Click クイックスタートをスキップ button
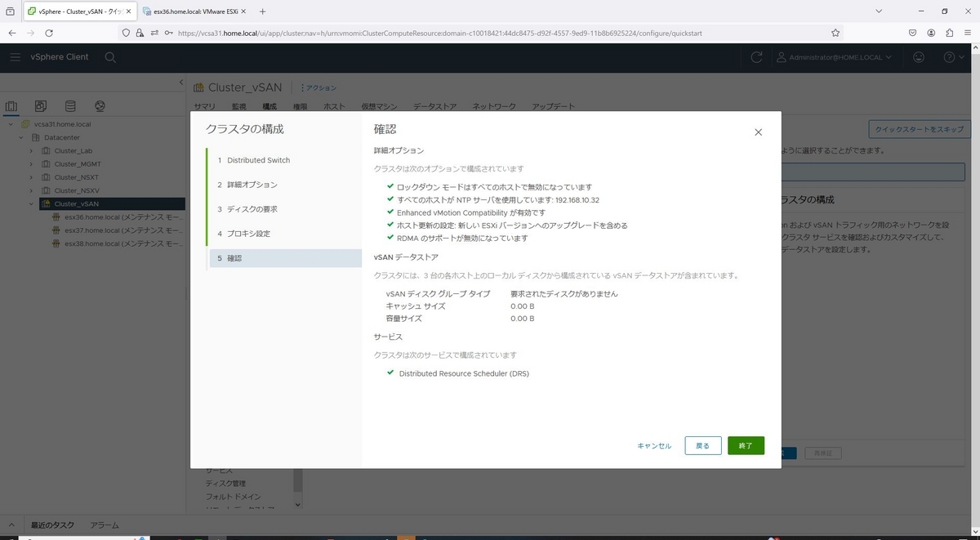 (920, 129)
